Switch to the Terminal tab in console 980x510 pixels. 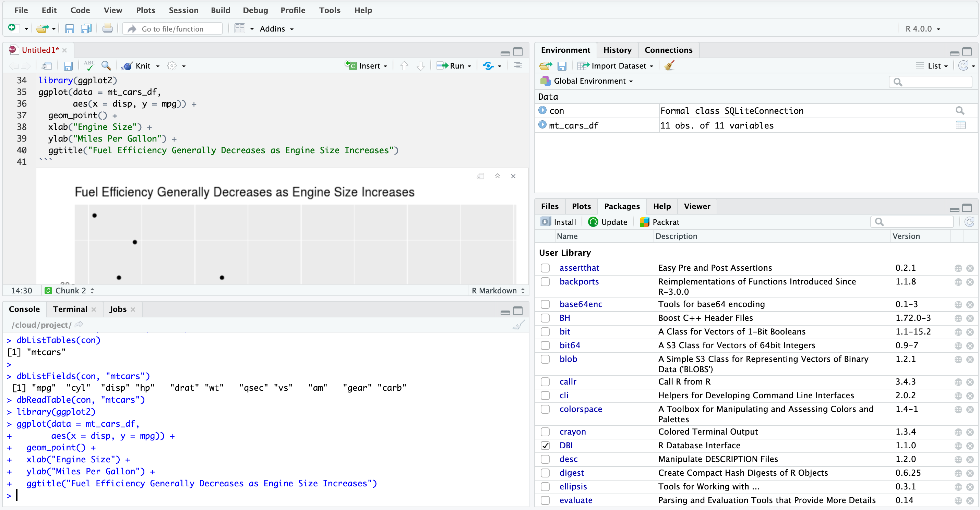[x=70, y=309]
